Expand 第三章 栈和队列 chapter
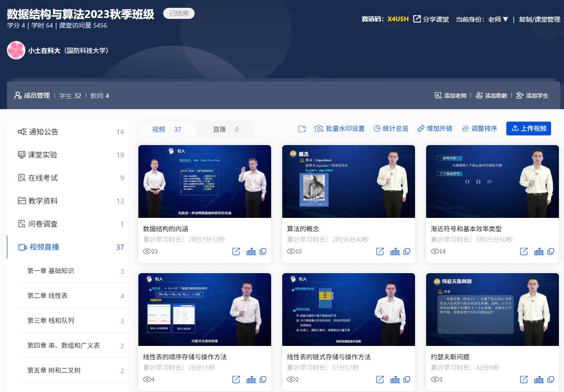 51,321
